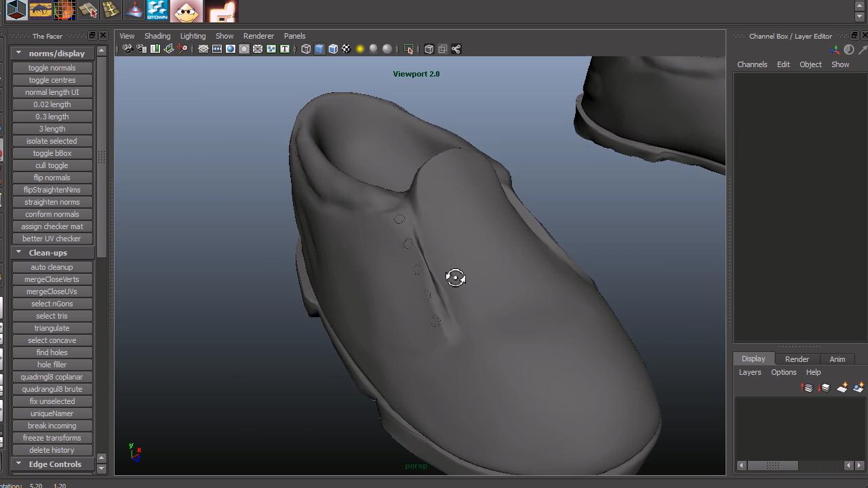
Task: Switch to the Render layer tab
Action: coord(797,359)
